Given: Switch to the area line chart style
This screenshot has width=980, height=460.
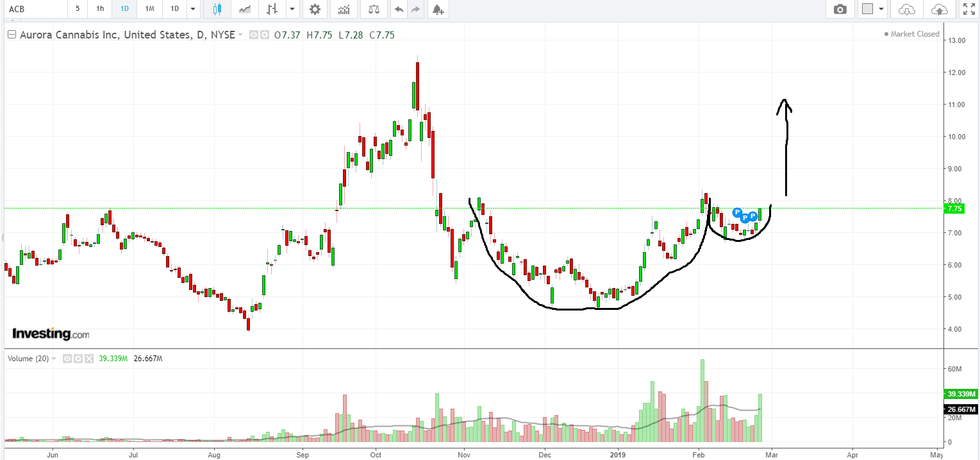Looking at the screenshot, I should [245, 9].
